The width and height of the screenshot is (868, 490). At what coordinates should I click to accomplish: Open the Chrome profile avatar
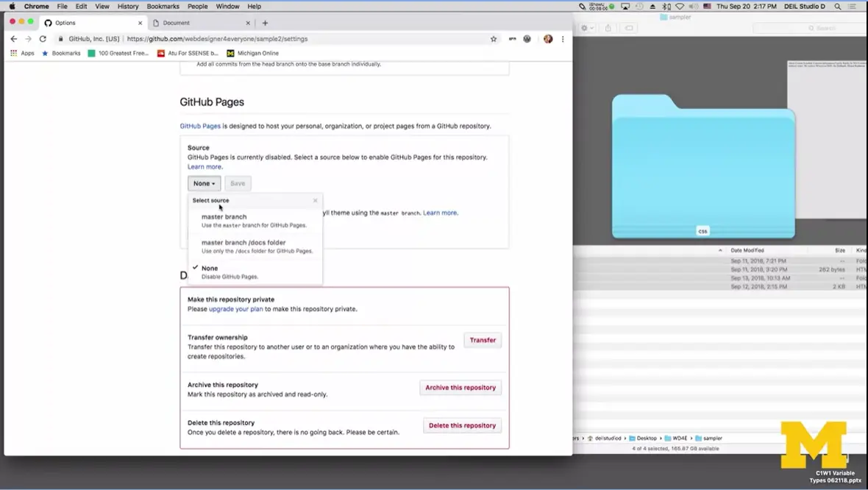[x=547, y=38]
